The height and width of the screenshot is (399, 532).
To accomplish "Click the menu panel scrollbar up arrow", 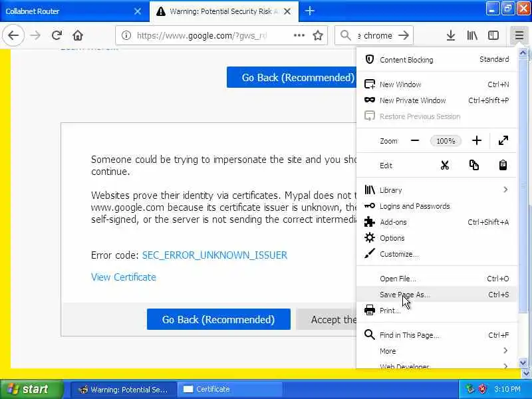I will click(x=523, y=53).
